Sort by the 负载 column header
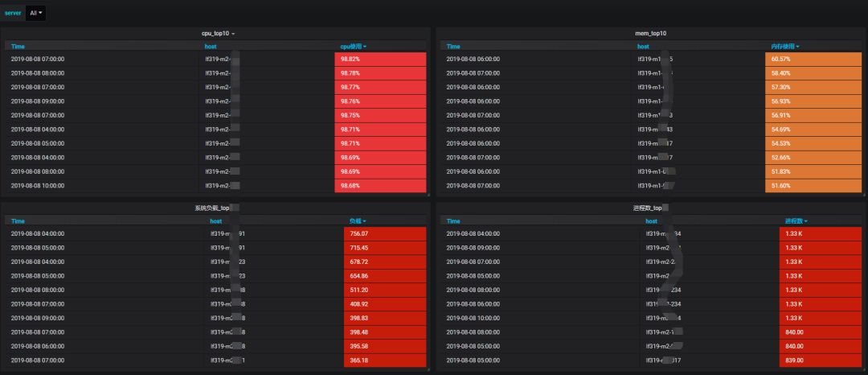This screenshot has height=375, width=868. [358, 221]
